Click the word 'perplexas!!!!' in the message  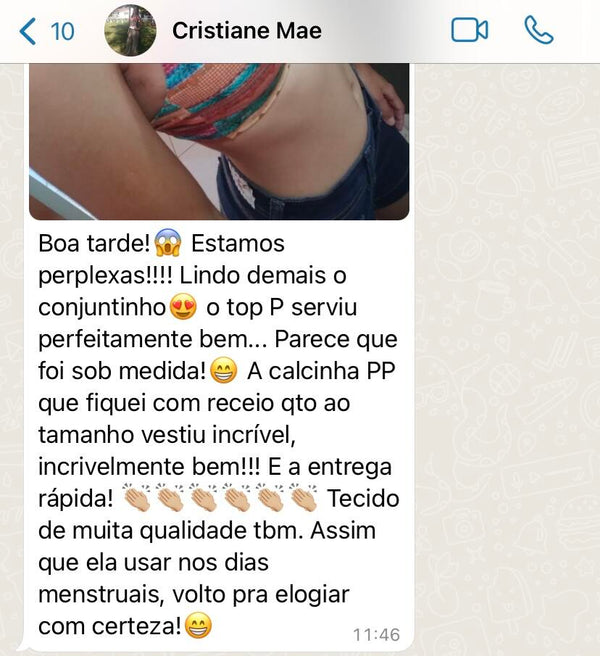click(x=105, y=276)
